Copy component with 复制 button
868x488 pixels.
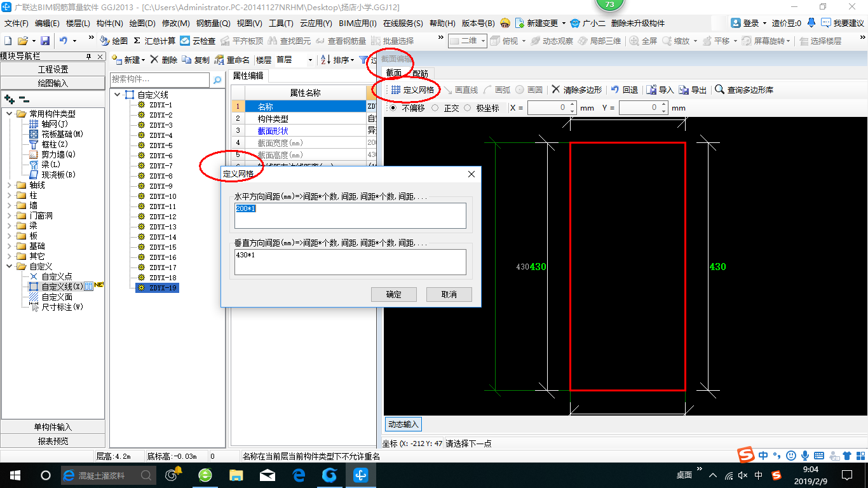[x=196, y=60]
